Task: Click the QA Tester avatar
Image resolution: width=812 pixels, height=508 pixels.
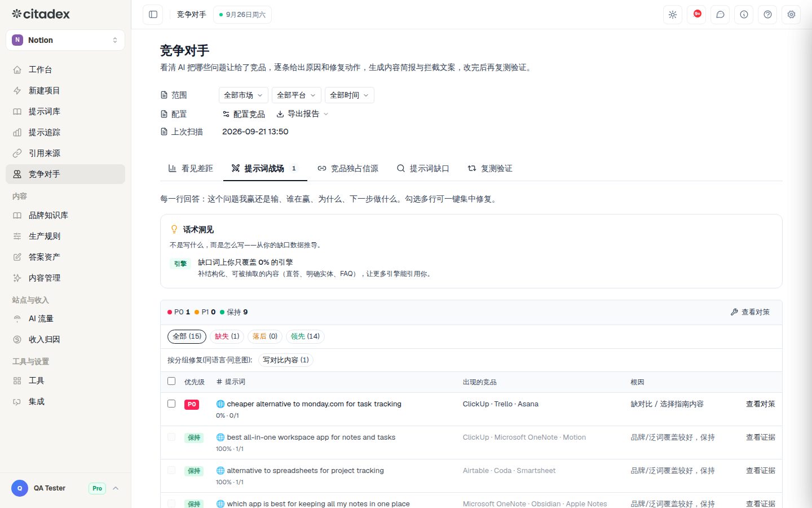Action: [x=20, y=488]
